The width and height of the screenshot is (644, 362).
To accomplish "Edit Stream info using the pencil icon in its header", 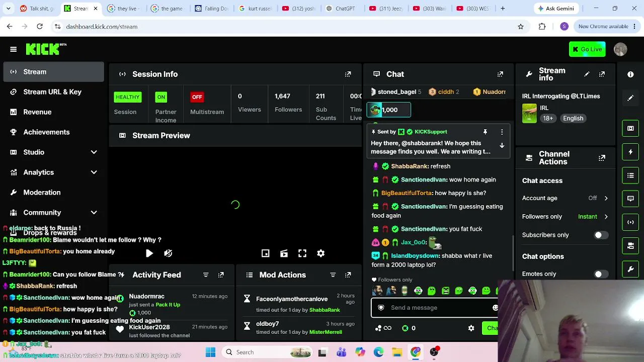I will [x=587, y=74].
